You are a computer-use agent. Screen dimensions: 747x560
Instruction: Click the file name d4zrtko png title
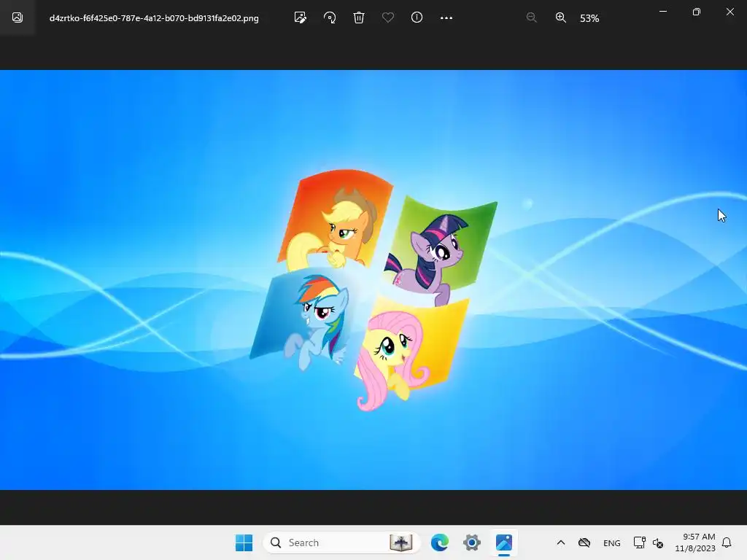coord(154,18)
